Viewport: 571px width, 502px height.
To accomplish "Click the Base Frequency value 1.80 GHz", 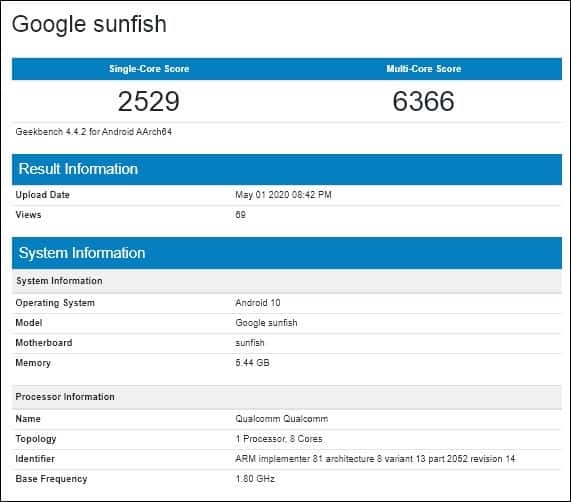I will tap(255, 479).
